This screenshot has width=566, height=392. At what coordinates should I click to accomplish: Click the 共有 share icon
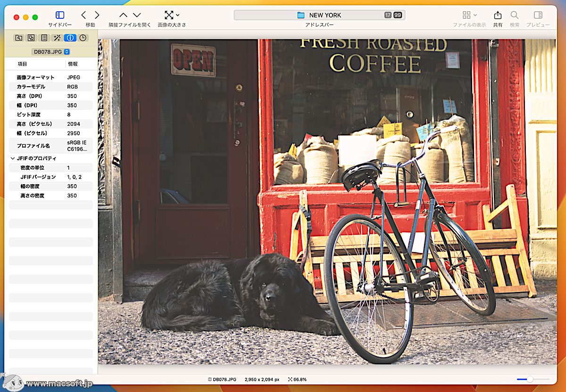pos(498,16)
